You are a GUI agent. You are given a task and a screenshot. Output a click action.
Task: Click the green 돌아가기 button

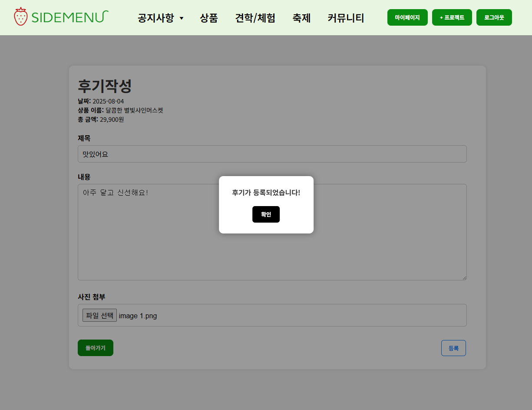[x=95, y=348]
